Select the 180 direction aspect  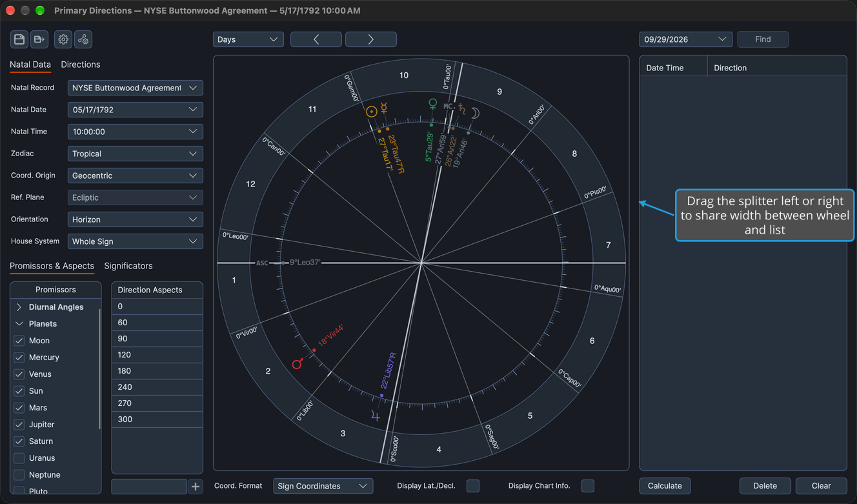tap(157, 371)
